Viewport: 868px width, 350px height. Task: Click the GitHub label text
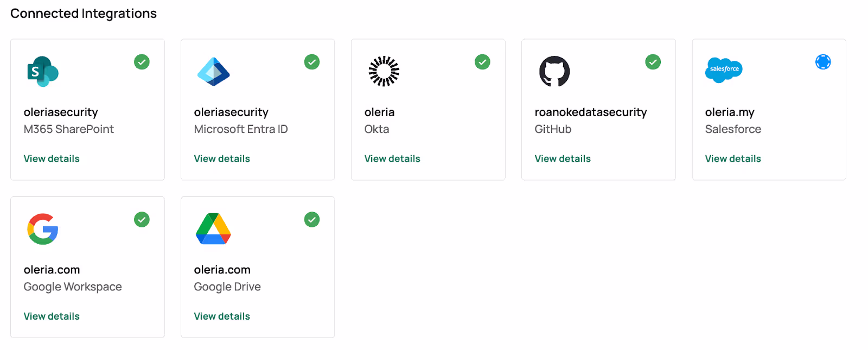point(553,129)
